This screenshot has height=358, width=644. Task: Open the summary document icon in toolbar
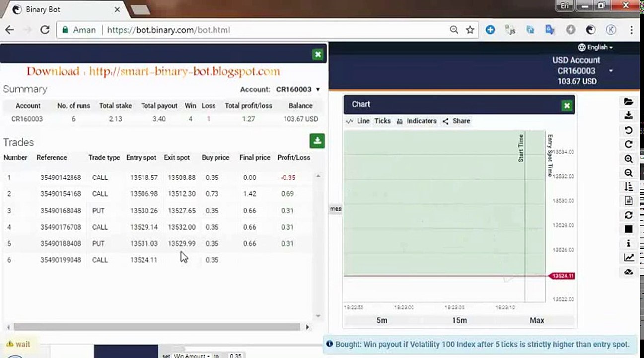tap(628, 201)
